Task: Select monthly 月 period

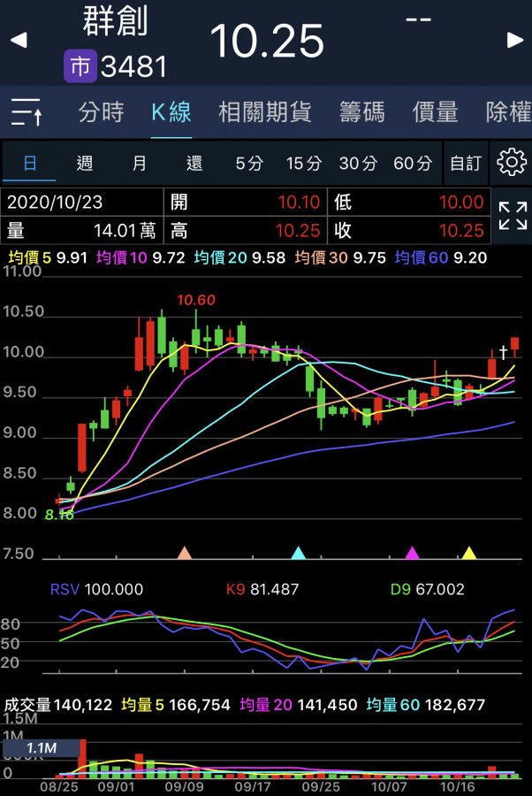Action: [140, 163]
